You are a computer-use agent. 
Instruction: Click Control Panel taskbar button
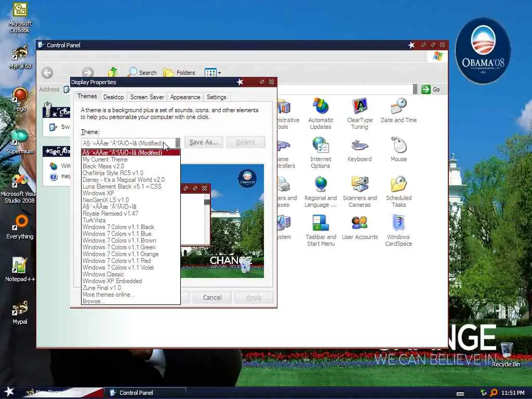pos(145,393)
